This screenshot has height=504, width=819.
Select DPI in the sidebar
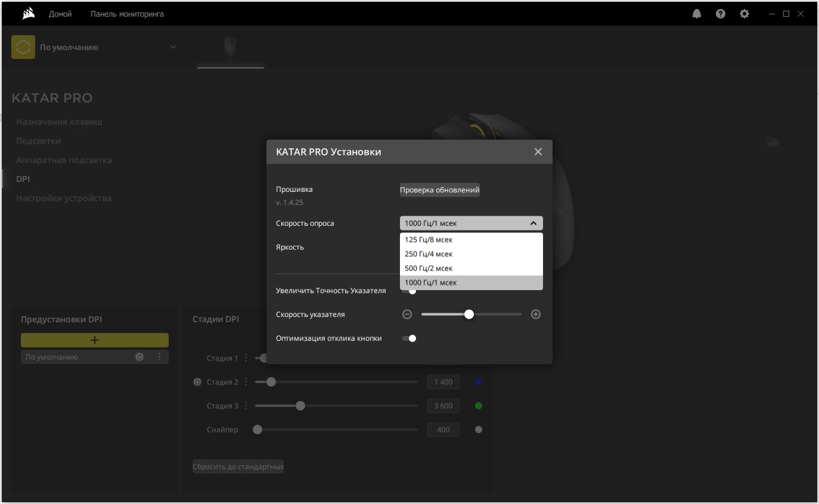[x=23, y=179]
